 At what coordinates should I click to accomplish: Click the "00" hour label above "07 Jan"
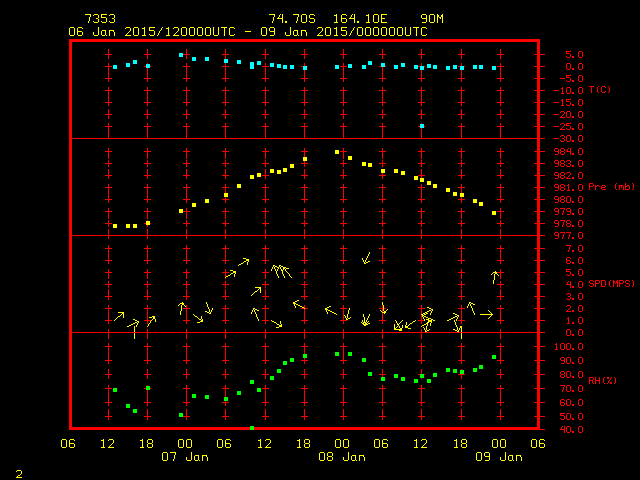coord(185,444)
